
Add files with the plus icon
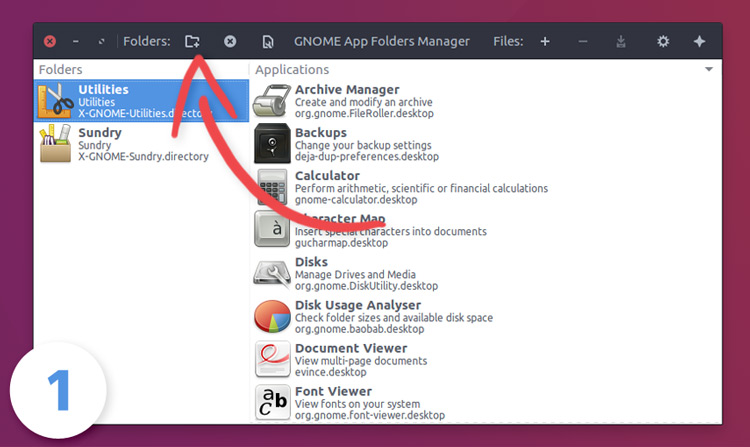pyautogui.click(x=545, y=42)
